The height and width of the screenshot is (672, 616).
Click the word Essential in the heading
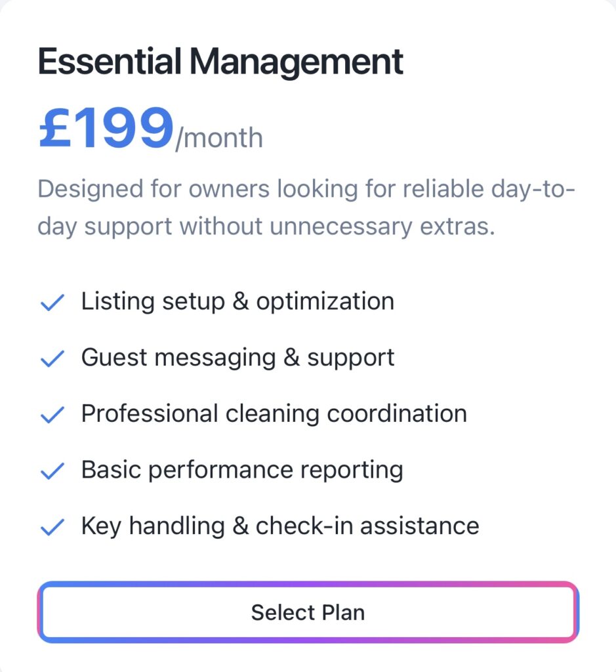pos(110,62)
